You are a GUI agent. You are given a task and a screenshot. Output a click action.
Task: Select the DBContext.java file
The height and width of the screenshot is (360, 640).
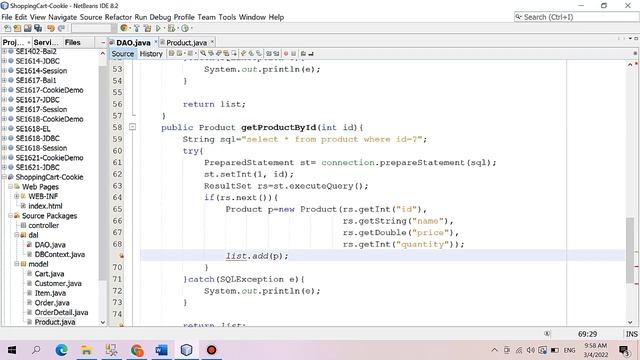coord(60,254)
